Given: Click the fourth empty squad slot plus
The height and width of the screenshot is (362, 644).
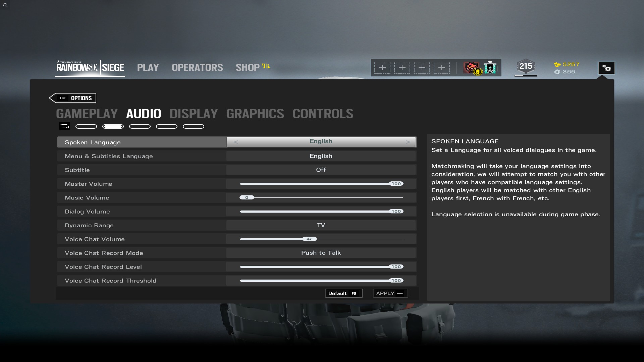Looking at the screenshot, I should point(441,68).
